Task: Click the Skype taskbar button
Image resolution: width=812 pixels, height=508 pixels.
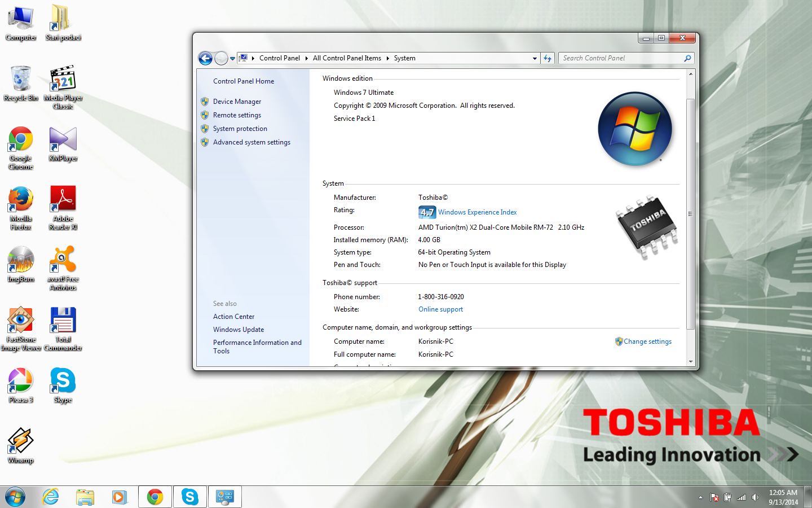Action: coord(190,497)
